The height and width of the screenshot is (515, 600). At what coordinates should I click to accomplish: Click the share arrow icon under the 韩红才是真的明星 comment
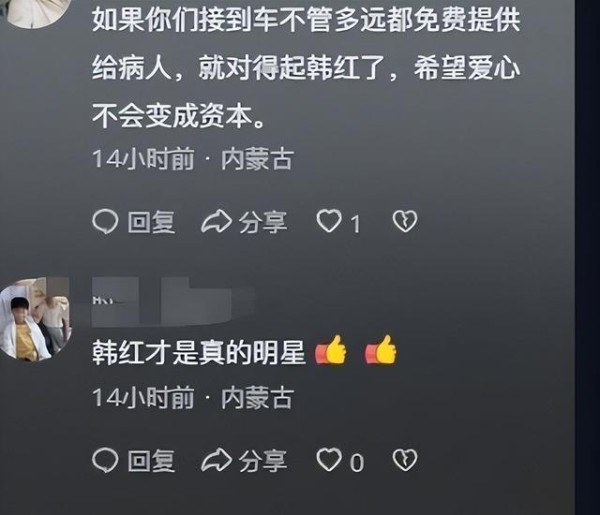coord(216,460)
